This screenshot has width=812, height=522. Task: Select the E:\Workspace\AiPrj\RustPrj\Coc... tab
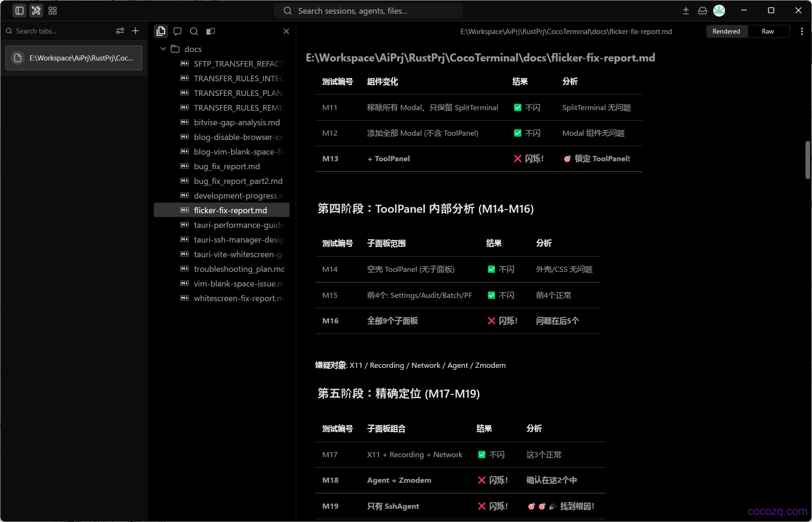click(74, 58)
